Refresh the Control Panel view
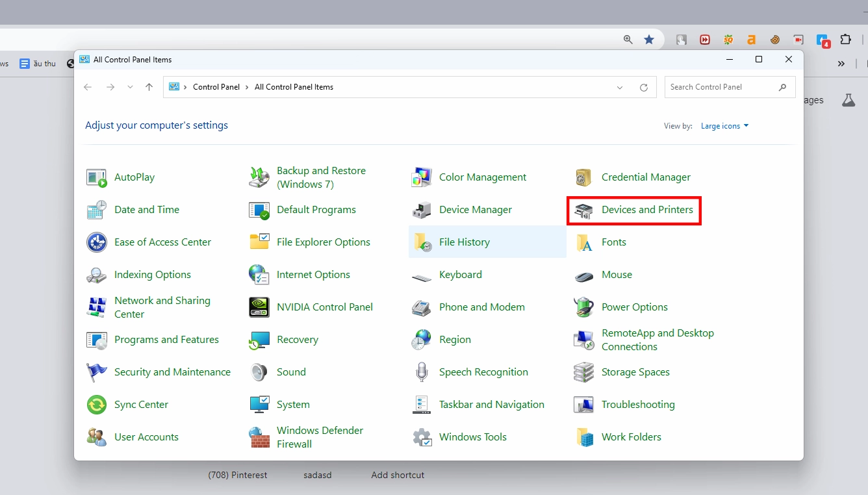The height and width of the screenshot is (495, 868). [643, 88]
